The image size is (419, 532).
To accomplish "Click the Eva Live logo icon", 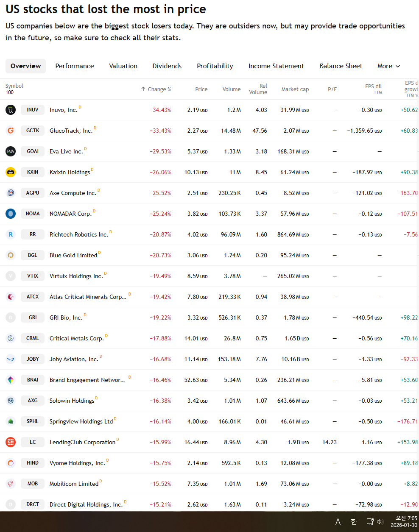I will tap(11, 151).
